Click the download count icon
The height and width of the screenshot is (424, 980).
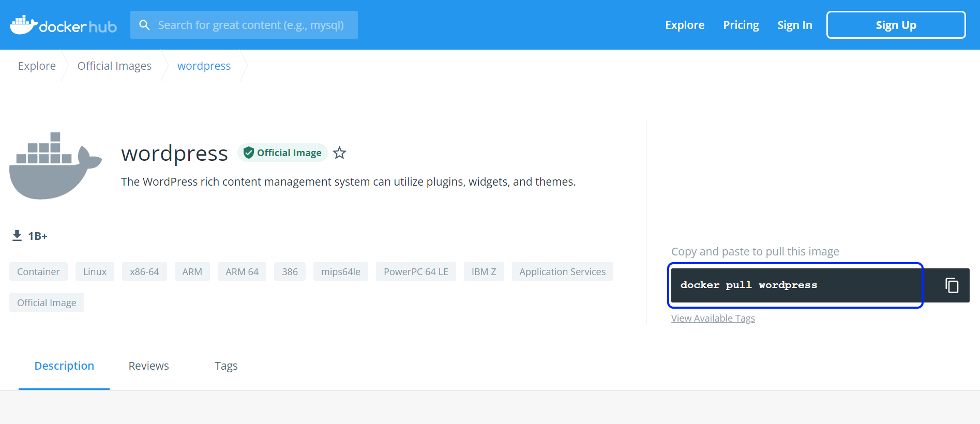[17, 236]
